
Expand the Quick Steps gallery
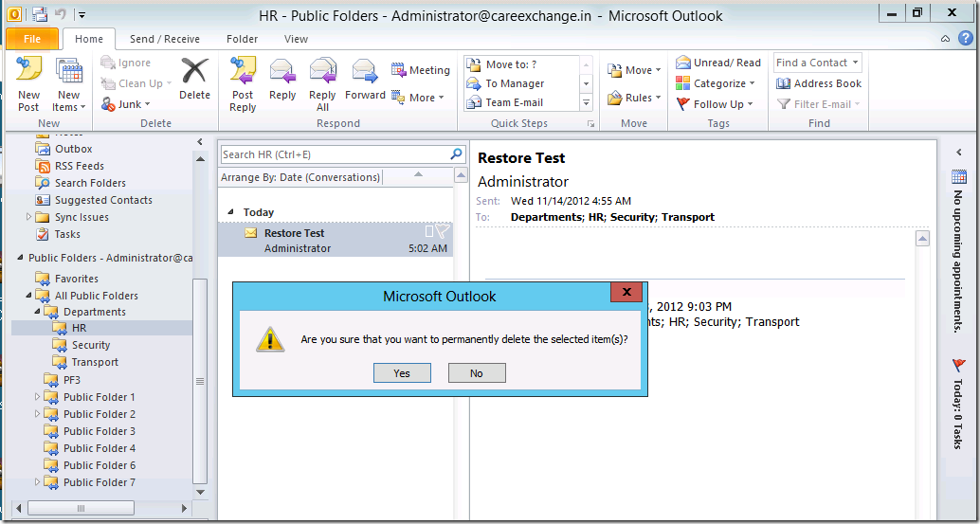[587, 102]
